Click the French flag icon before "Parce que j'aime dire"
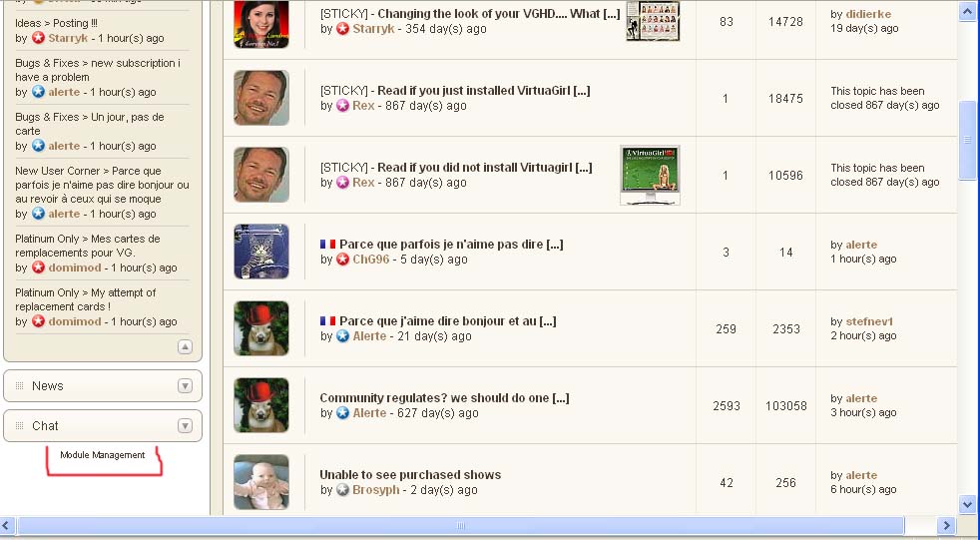 [327, 321]
